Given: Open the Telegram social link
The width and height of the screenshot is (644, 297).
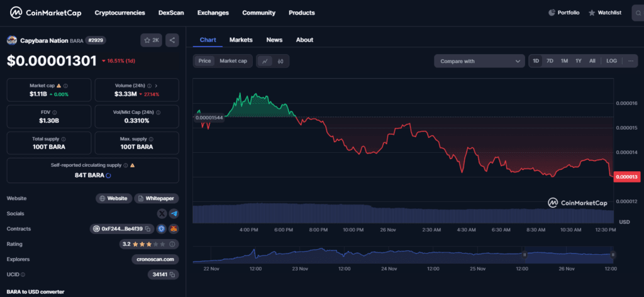Looking at the screenshot, I should pos(174,213).
